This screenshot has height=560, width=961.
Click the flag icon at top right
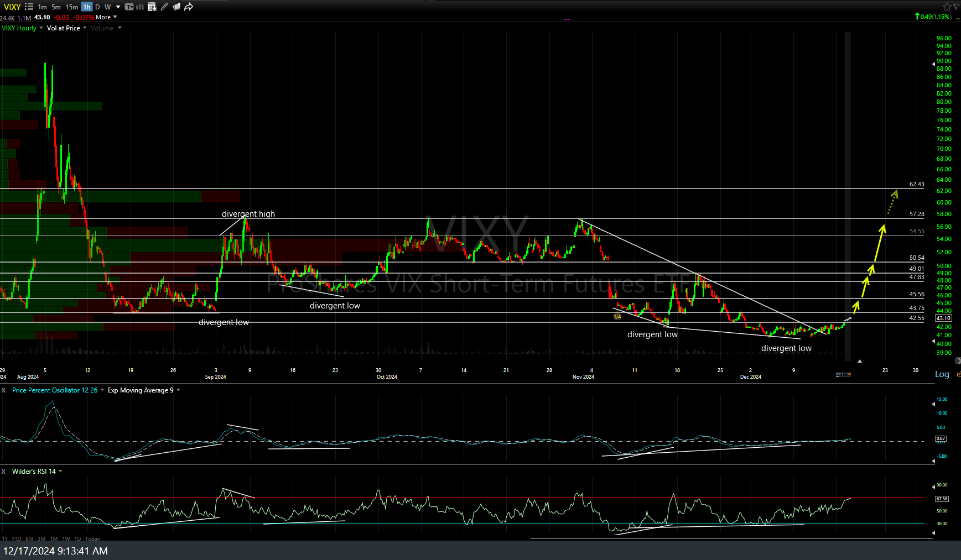pyautogui.click(x=957, y=7)
